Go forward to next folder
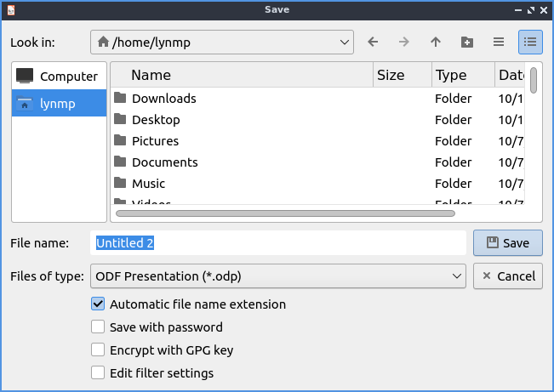 point(404,42)
